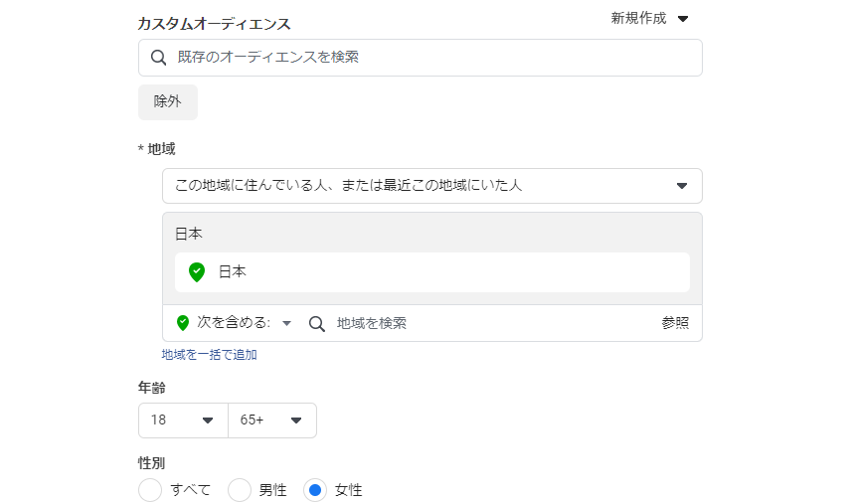Click the 参照 browse button

click(675, 323)
